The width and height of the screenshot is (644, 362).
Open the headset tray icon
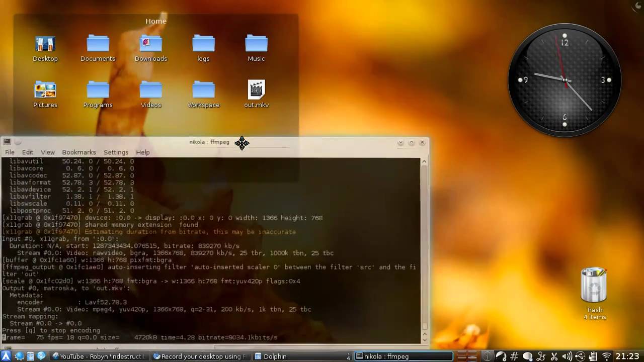coord(501,356)
